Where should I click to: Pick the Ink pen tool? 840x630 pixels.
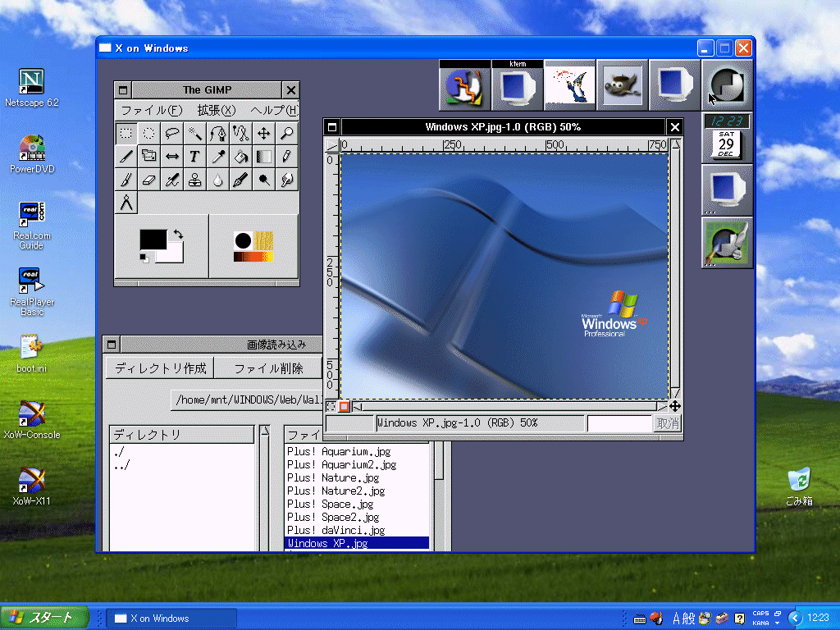(241, 180)
